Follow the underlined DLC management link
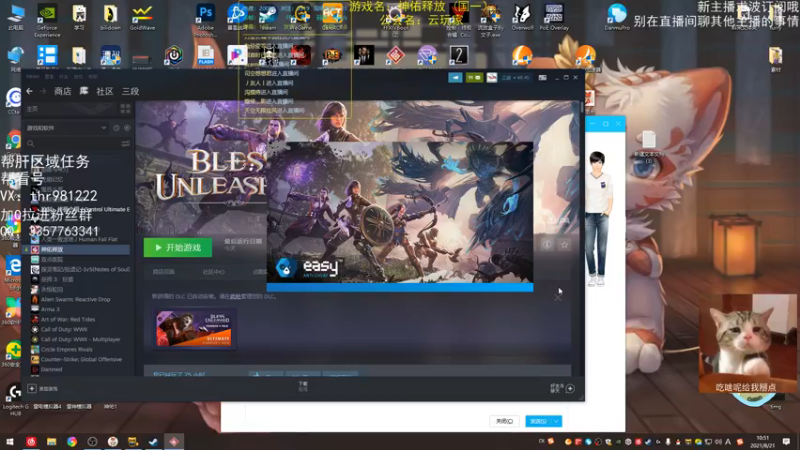This screenshot has width=800, height=450. [235, 296]
